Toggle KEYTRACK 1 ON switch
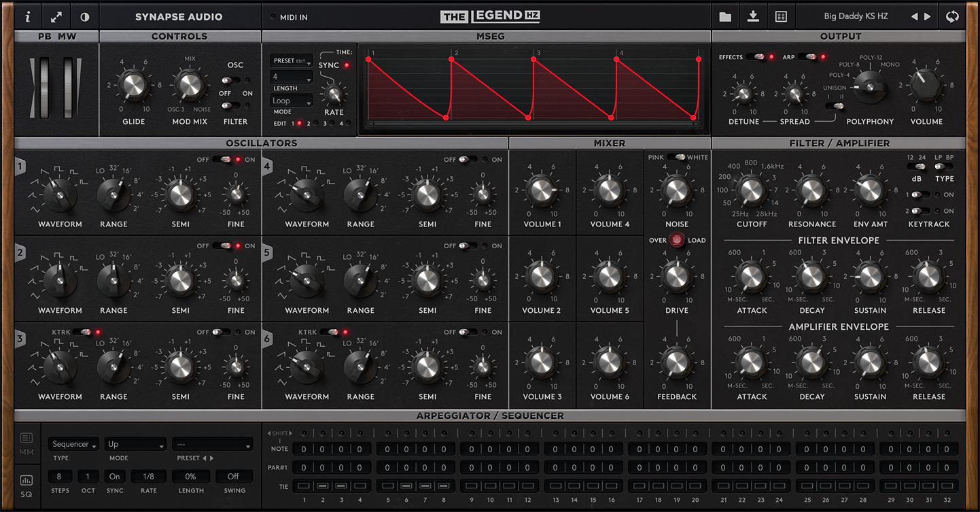The height and width of the screenshot is (512, 980). point(921,194)
